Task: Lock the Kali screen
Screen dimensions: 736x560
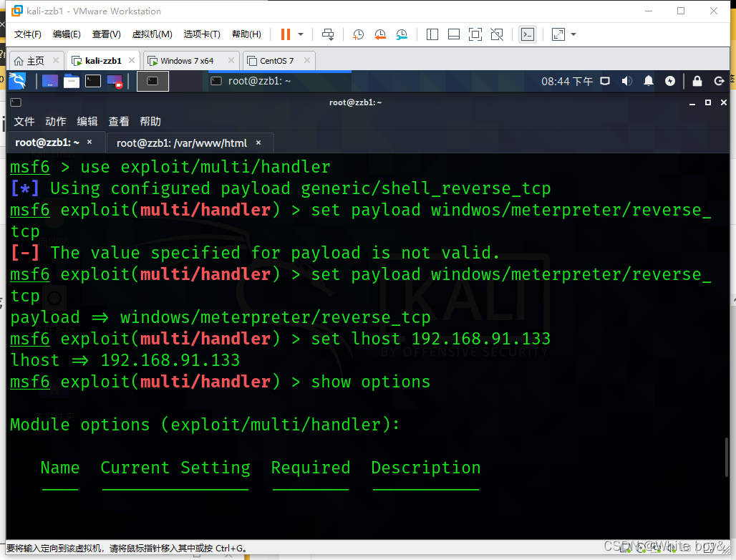Action: coord(697,81)
